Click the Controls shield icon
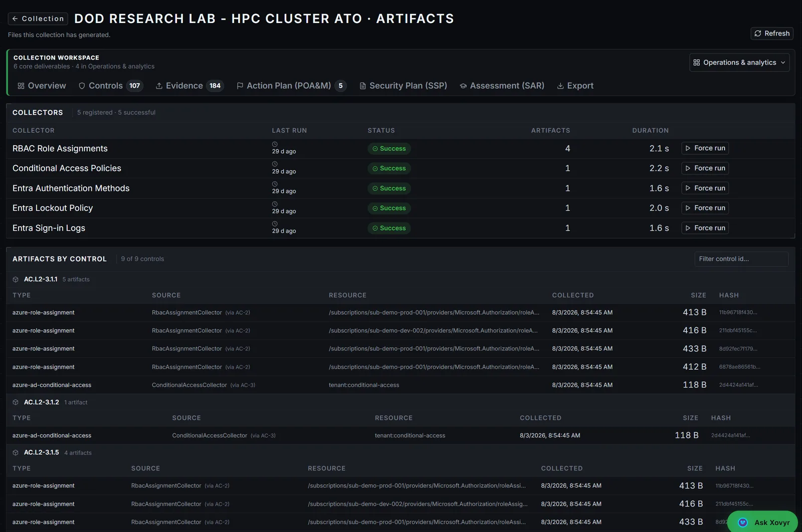802x532 pixels. (82, 86)
